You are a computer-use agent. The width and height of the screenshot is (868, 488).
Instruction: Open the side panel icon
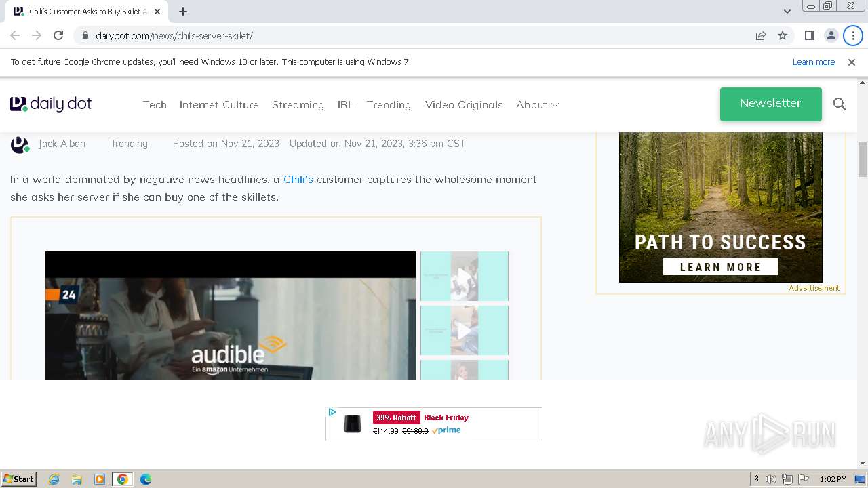click(x=809, y=35)
